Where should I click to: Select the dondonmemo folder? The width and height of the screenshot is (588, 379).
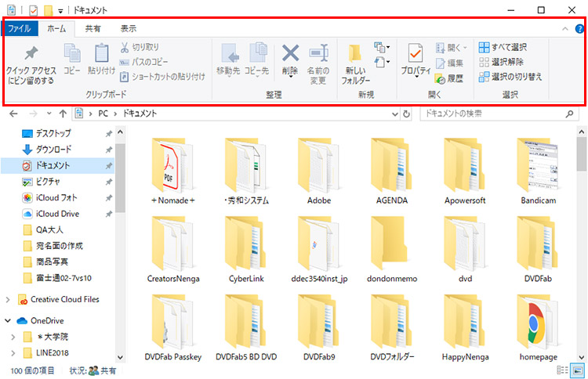tap(392, 250)
